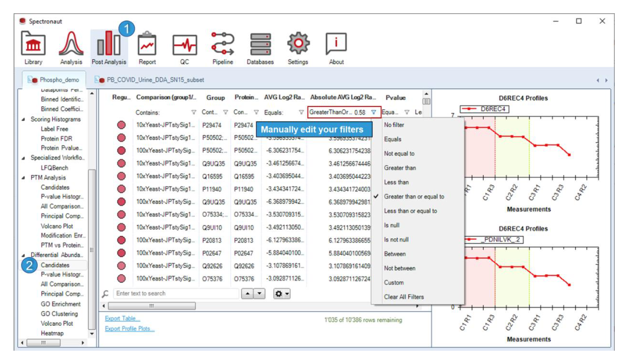Image resolution: width=628 pixels, height=364 pixels.
Task: Open GO Enrichment tree item
Action: 60,304
